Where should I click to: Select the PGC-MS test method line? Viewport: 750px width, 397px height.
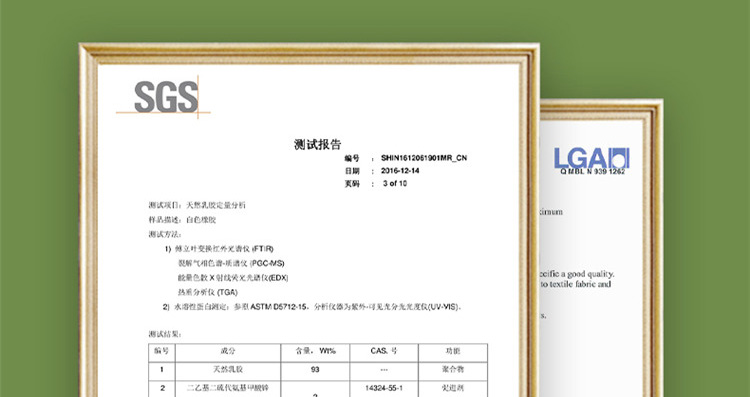point(231,264)
